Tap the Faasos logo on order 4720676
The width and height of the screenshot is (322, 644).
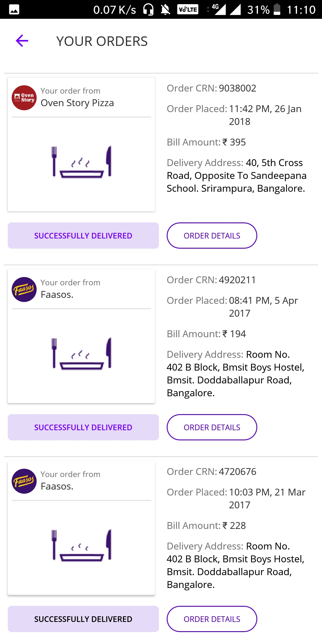tap(24, 481)
